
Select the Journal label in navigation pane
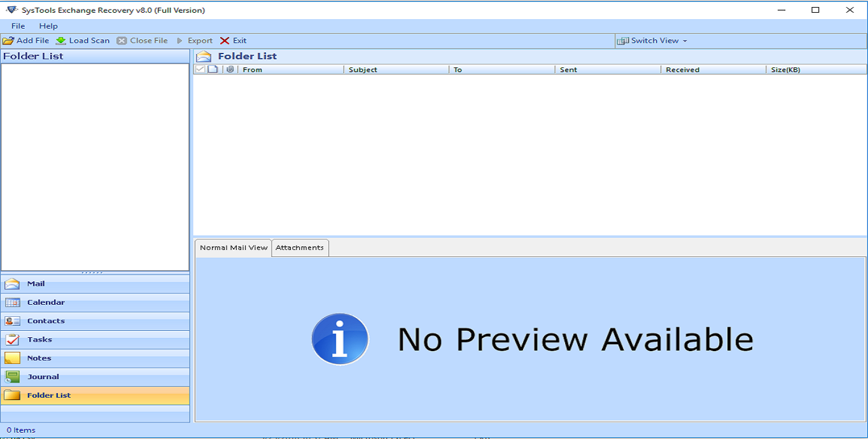coord(43,377)
